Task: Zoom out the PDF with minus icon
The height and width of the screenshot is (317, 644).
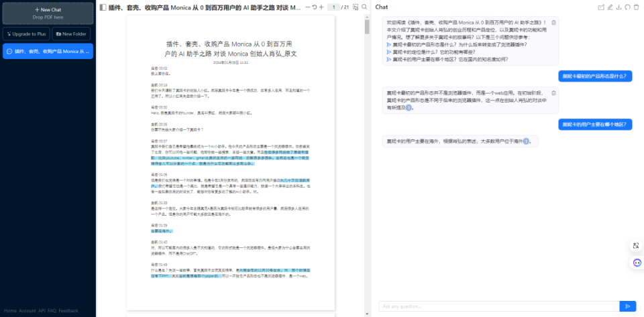Action: pos(308,7)
